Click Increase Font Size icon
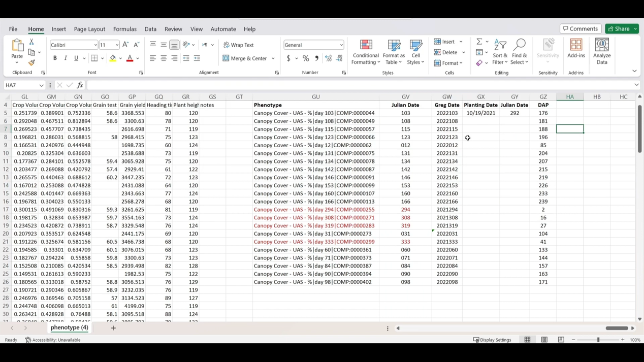This screenshot has width=644, height=362. click(x=126, y=45)
